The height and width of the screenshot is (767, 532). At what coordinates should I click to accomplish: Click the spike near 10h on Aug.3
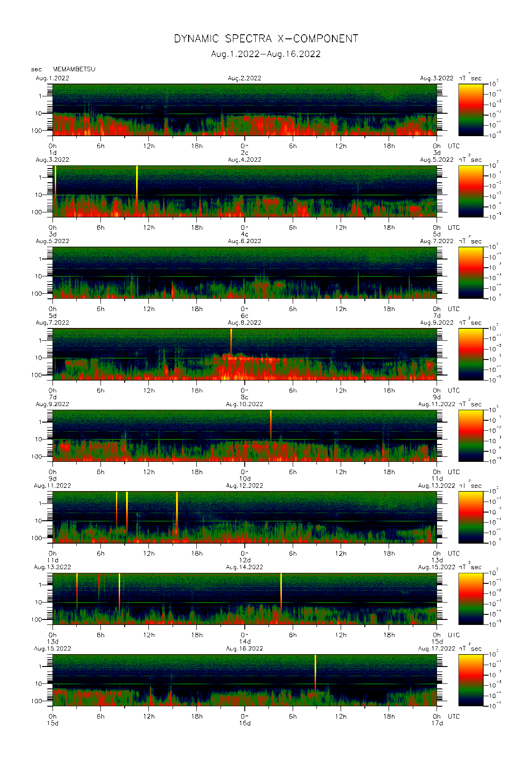pos(137,185)
